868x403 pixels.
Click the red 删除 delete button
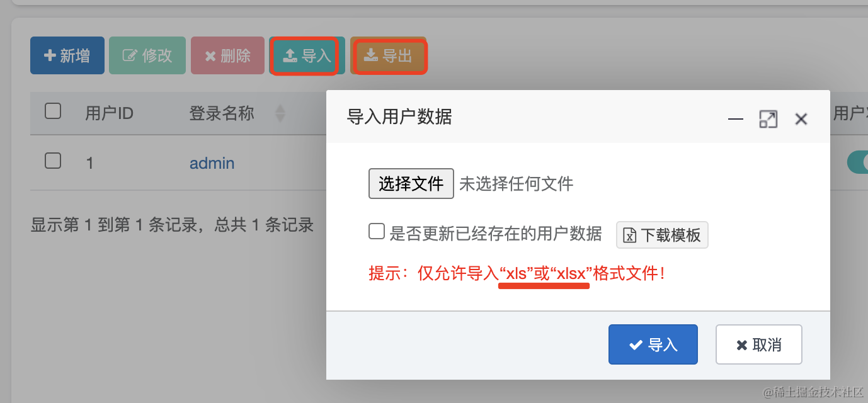(227, 55)
